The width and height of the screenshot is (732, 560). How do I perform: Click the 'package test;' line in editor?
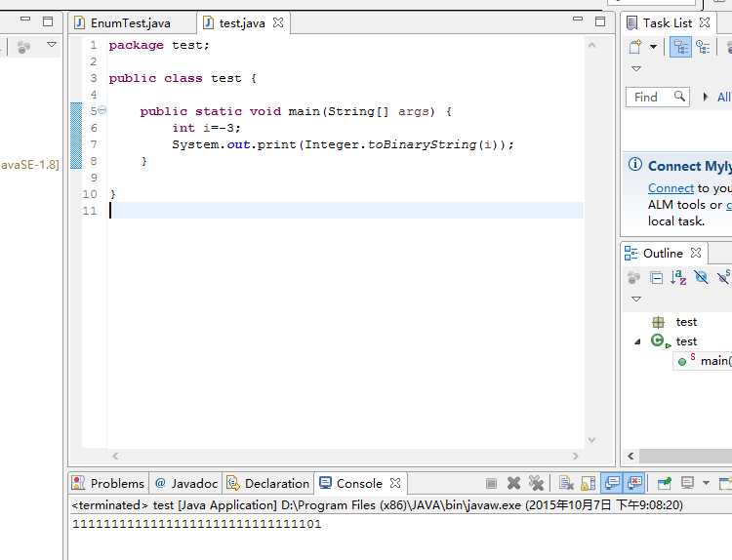[x=159, y=45]
